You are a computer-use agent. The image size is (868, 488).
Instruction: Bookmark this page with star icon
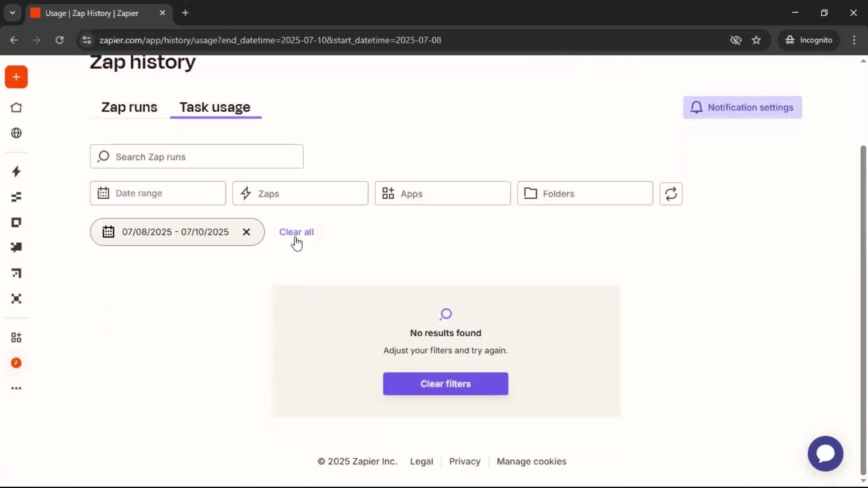[x=756, y=40]
